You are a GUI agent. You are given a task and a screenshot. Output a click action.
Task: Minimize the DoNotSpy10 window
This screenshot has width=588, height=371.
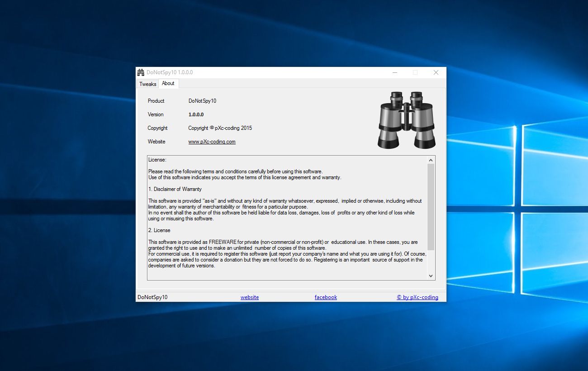click(x=395, y=72)
